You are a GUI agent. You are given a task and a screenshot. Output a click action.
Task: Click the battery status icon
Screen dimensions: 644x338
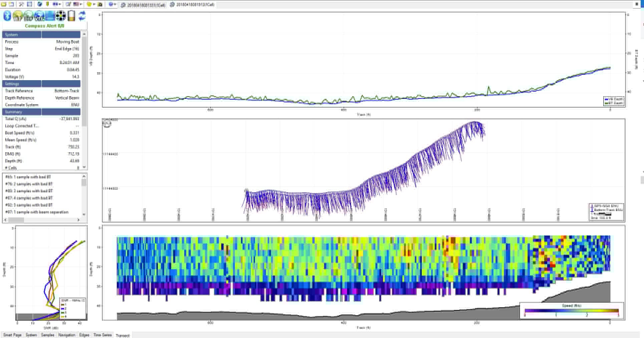click(71, 16)
